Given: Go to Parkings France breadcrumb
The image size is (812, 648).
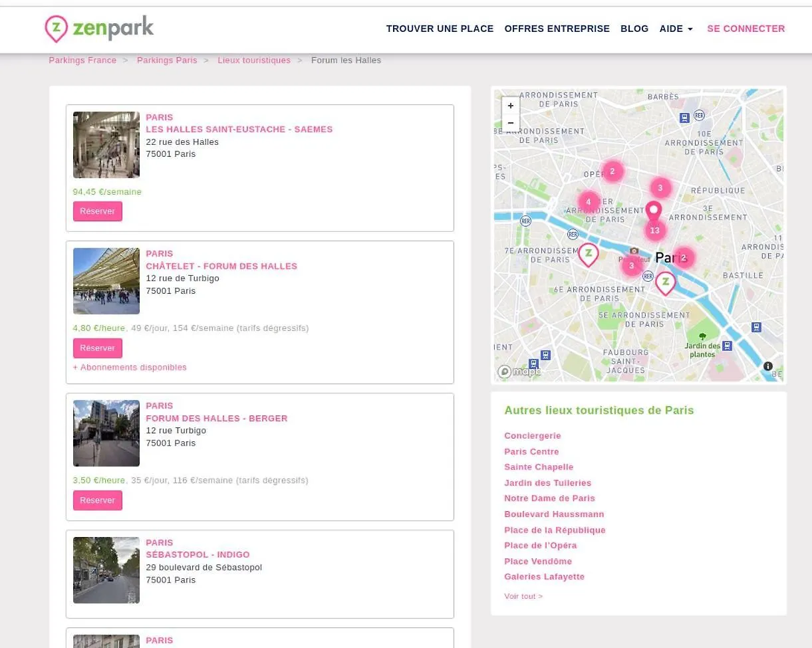Looking at the screenshot, I should click(x=82, y=60).
